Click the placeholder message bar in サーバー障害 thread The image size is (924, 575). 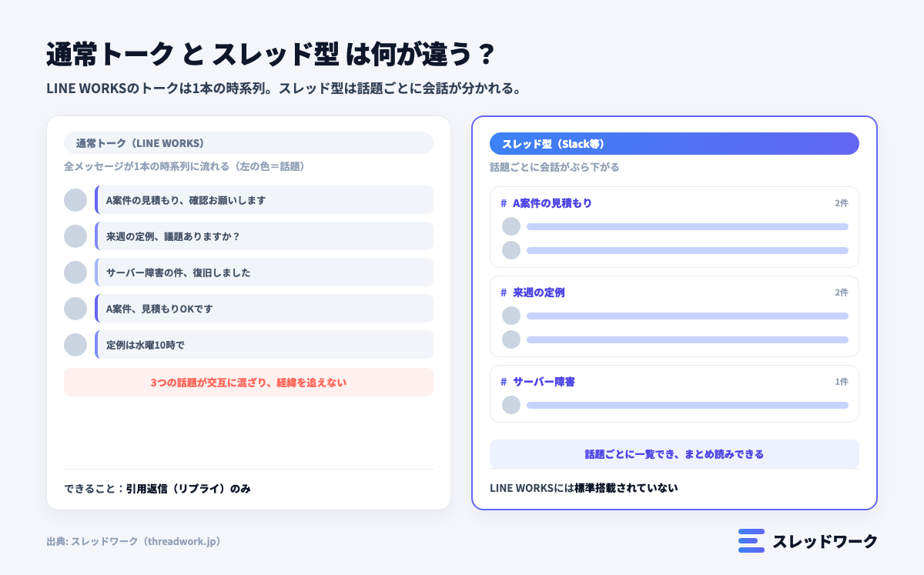[x=688, y=405]
